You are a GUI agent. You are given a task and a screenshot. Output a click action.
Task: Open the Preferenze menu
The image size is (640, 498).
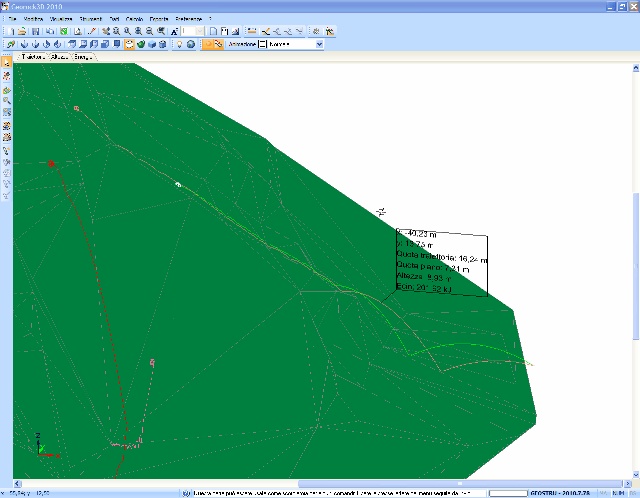[189, 19]
